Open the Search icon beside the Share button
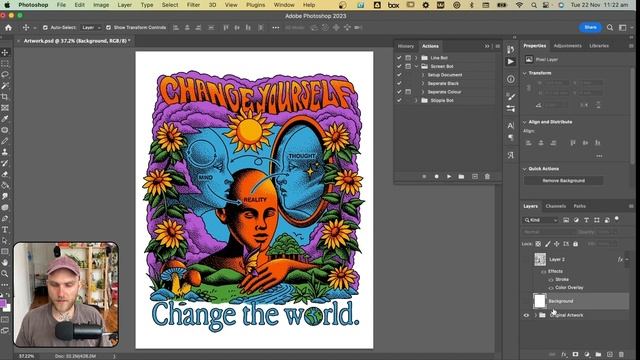Viewport: 640px width, 360px height. pyautogui.click(x=610, y=27)
